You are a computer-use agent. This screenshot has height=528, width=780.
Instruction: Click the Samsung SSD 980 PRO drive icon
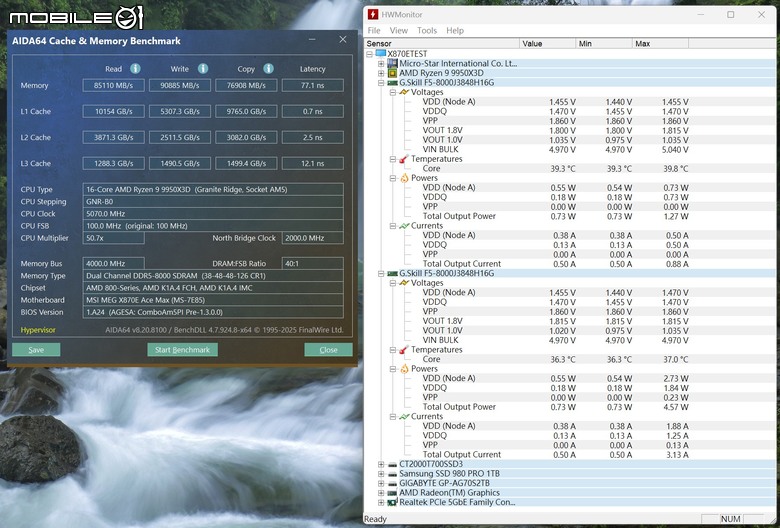coord(392,474)
